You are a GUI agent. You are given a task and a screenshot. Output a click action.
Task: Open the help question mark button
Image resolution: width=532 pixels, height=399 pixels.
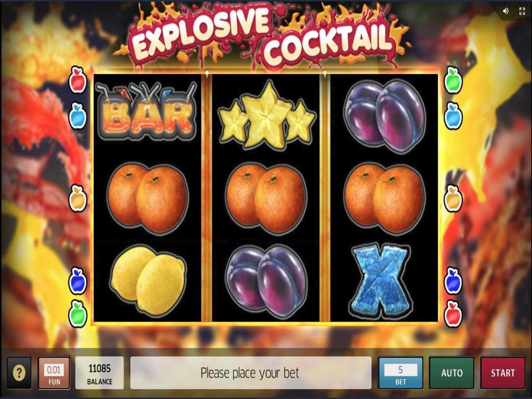19,373
